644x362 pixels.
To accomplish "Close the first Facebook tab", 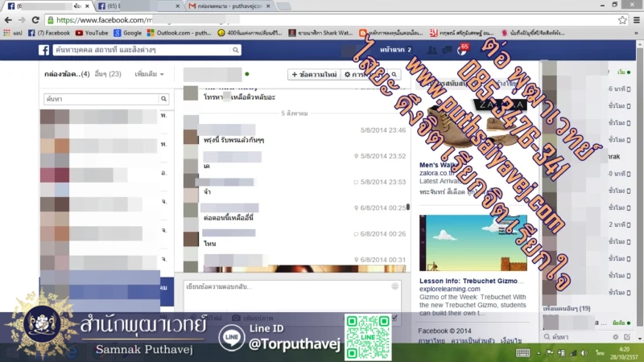I will [x=87, y=6].
